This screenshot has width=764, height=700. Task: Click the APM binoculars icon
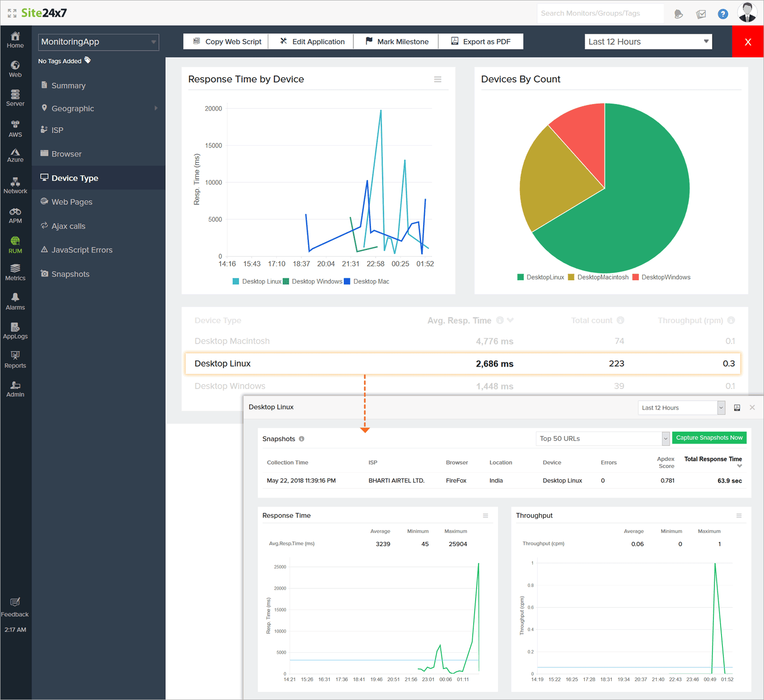15,212
